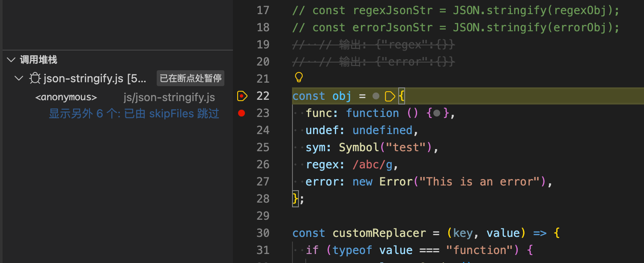
Task: Click the yellow inline execution pointer on line 22
Action: 390,96
